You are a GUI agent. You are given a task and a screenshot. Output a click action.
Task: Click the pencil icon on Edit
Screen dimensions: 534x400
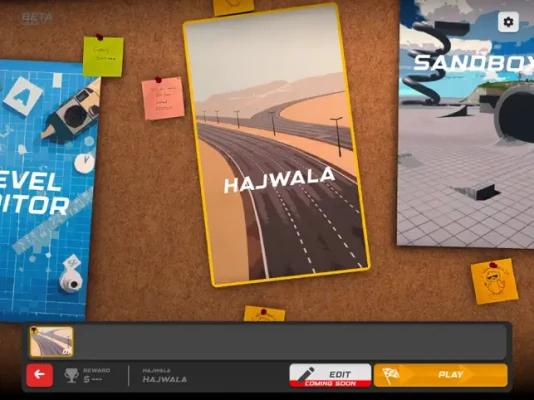[x=305, y=374]
